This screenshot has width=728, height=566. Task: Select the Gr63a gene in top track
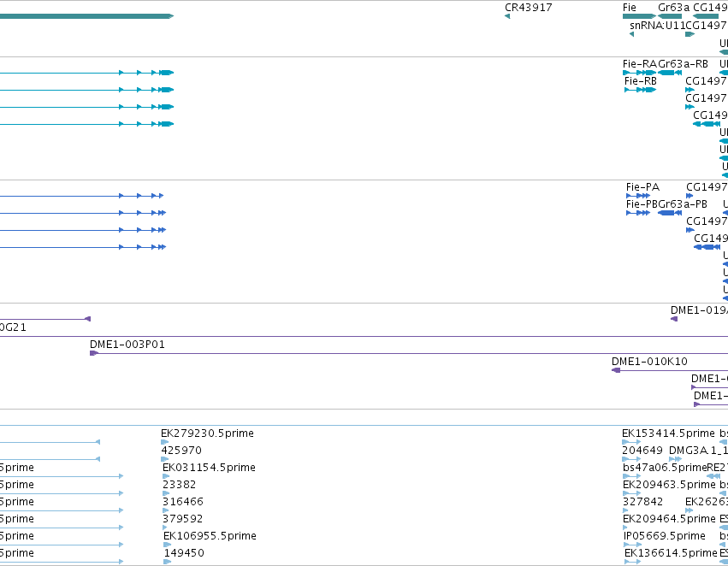(x=670, y=16)
